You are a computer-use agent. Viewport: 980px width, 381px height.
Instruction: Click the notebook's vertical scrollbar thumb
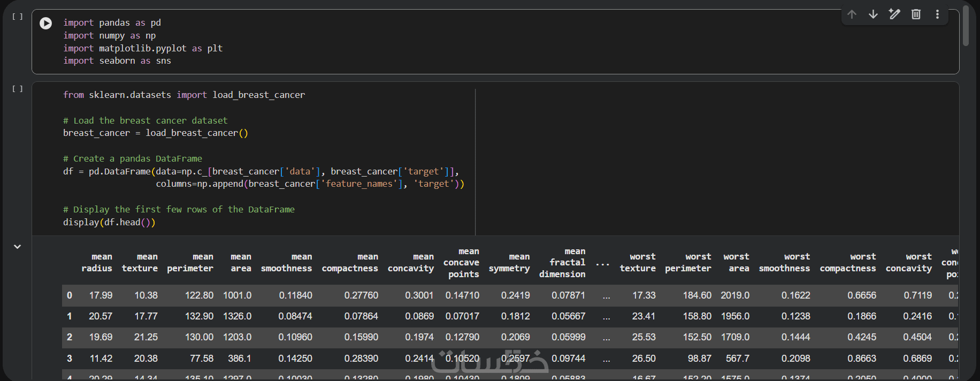(966, 26)
